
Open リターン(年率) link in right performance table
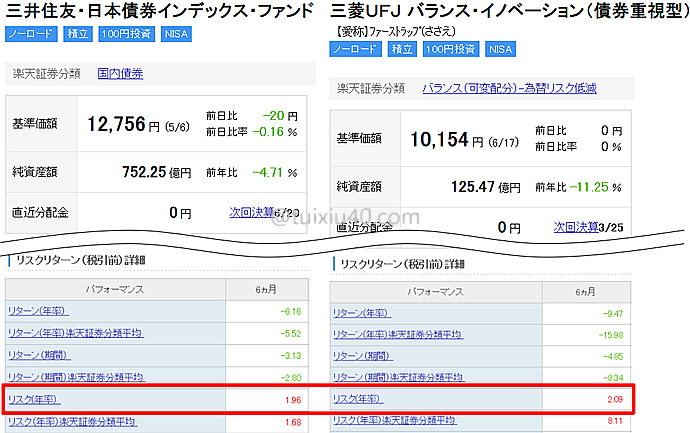(x=362, y=313)
